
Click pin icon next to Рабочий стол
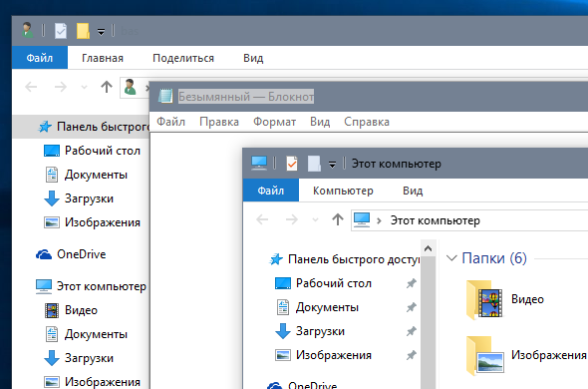412,283
